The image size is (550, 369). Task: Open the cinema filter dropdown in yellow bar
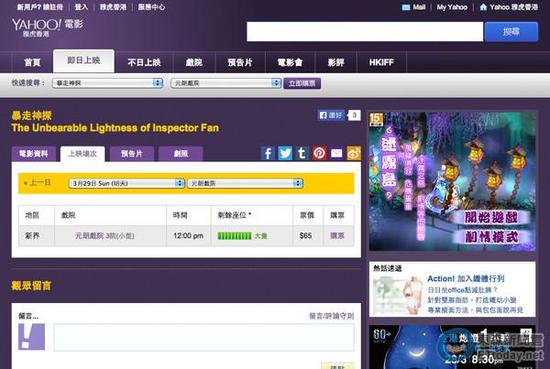(x=245, y=183)
